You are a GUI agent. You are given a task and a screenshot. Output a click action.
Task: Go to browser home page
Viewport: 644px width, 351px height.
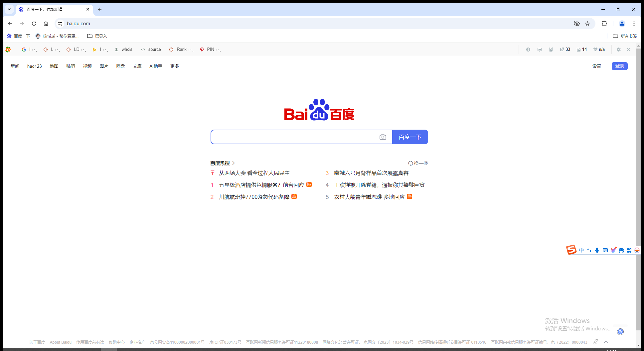click(46, 24)
